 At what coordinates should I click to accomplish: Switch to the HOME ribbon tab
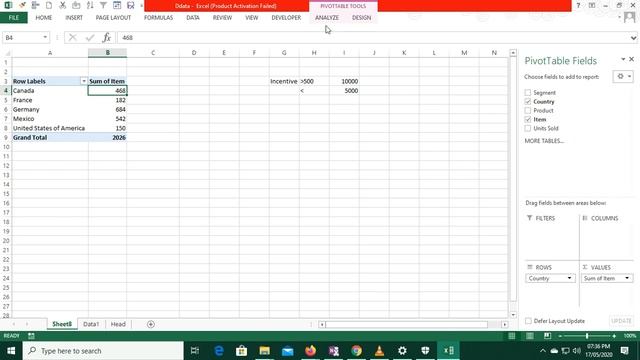(44, 18)
